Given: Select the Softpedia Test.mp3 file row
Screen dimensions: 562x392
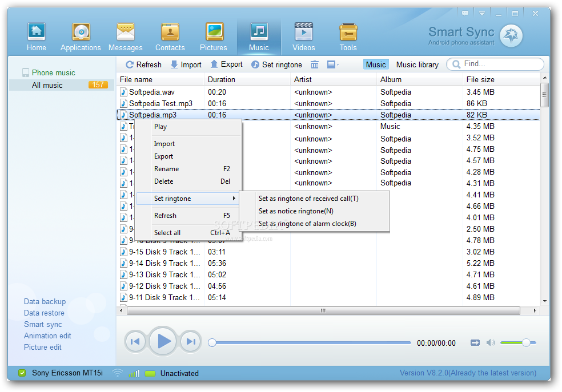Looking at the screenshot, I should click(328, 103).
